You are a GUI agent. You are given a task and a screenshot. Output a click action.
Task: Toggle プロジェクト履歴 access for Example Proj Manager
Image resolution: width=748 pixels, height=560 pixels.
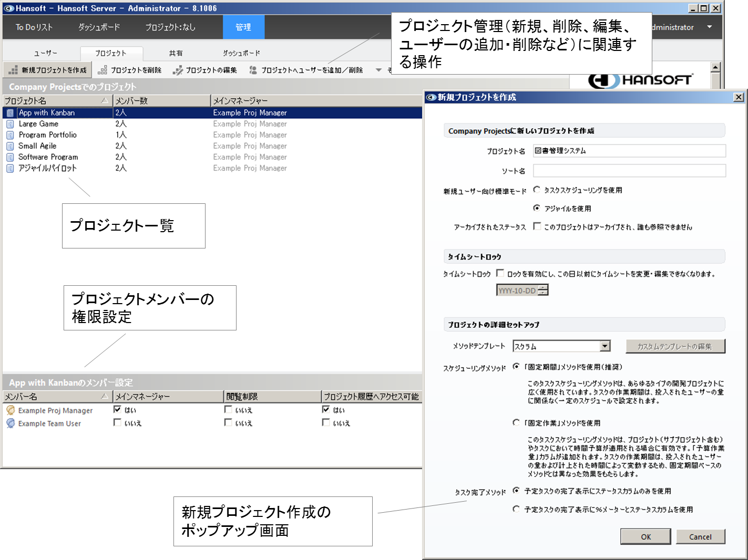[326, 409]
